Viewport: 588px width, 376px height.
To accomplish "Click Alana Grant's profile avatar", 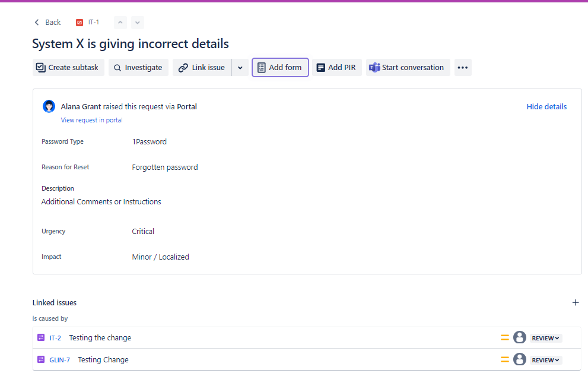I will [49, 106].
